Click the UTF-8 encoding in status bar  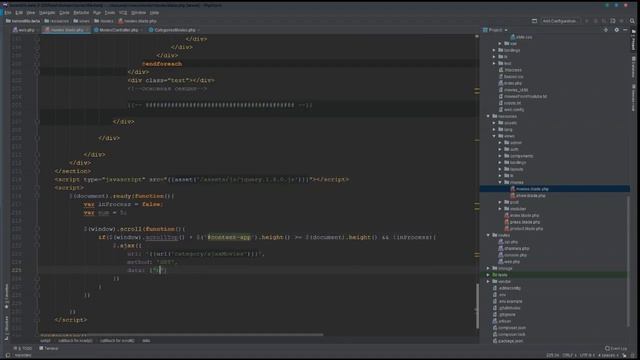pos(587,355)
